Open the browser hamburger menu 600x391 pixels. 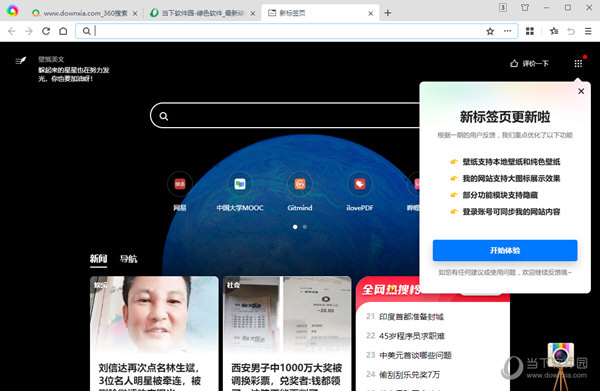(588, 31)
